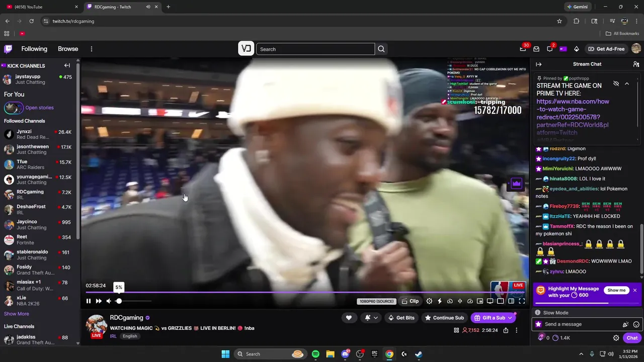The width and height of the screenshot is (644, 362).
Task: Bookmark this page with star icon
Action: (x=559, y=21)
